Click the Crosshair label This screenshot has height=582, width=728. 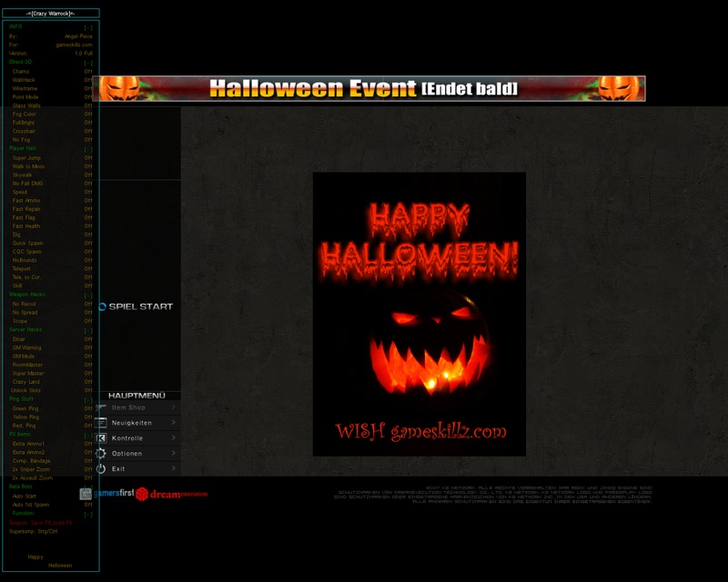pyautogui.click(x=24, y=131)
